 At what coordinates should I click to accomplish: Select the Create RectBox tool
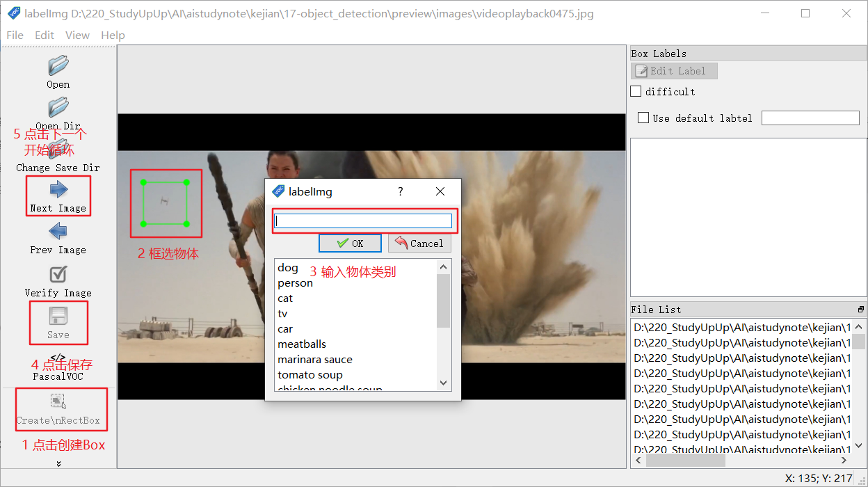coord(58,401)
